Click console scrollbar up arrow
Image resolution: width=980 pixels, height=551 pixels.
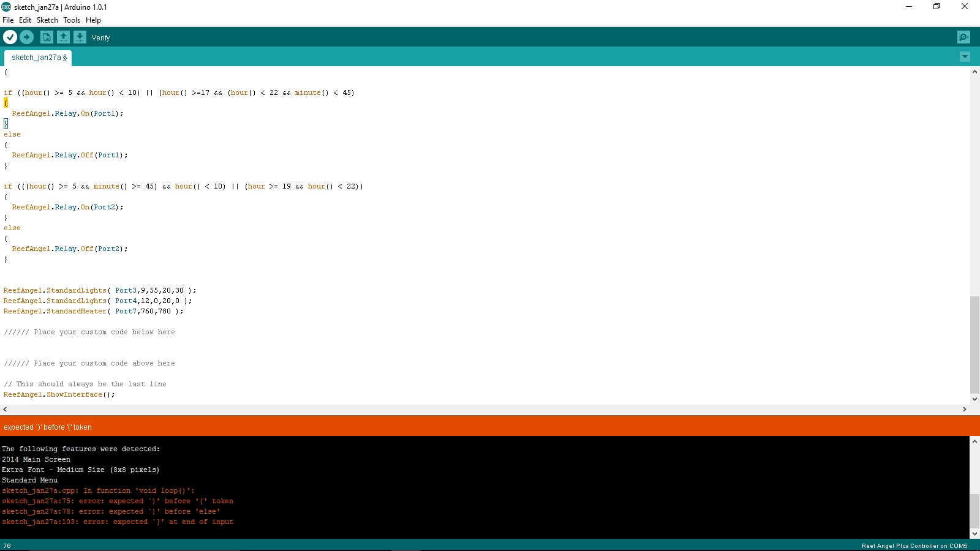tap(974, 441)
